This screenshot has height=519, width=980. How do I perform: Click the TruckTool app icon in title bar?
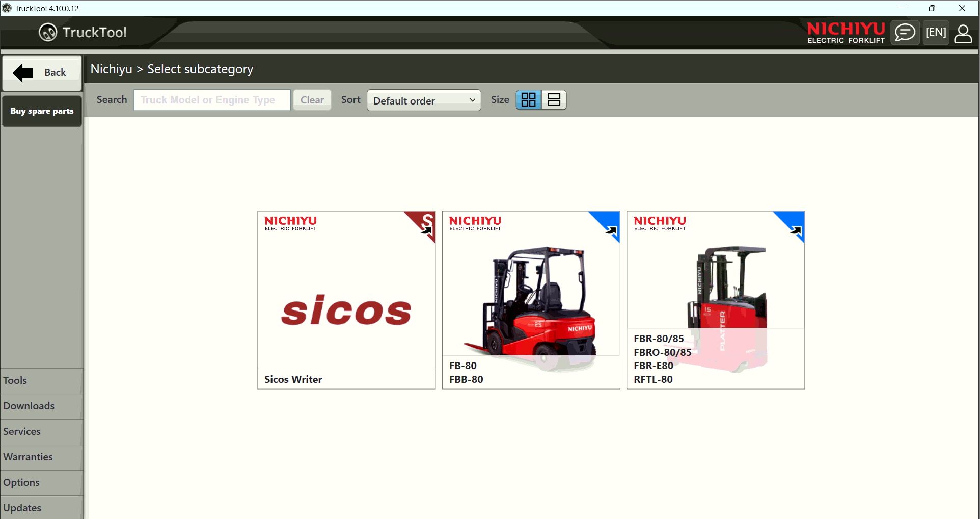pos(7,8)
